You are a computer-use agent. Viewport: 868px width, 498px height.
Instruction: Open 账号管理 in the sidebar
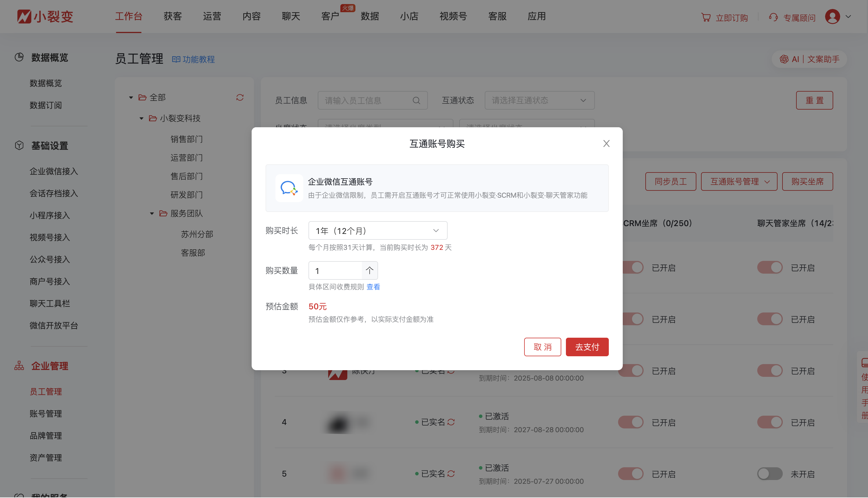pyautogui.click(x=46, y=414)
